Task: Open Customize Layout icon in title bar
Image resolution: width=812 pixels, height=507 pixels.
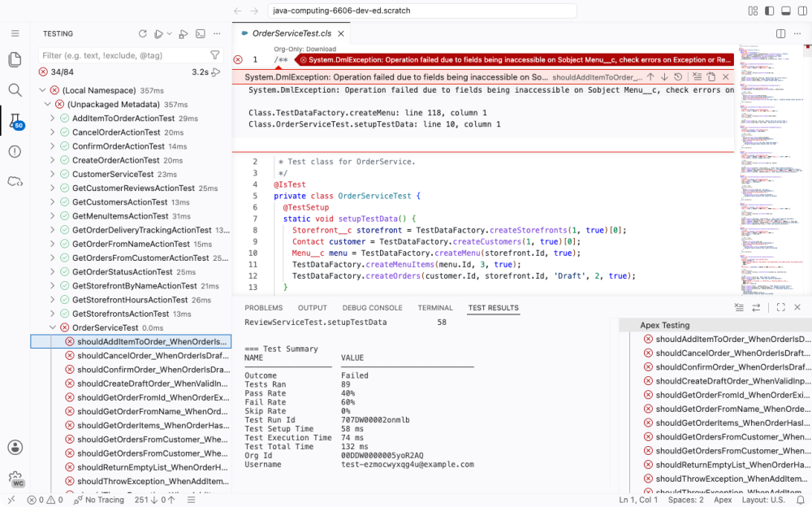Action: click(753, 11)
